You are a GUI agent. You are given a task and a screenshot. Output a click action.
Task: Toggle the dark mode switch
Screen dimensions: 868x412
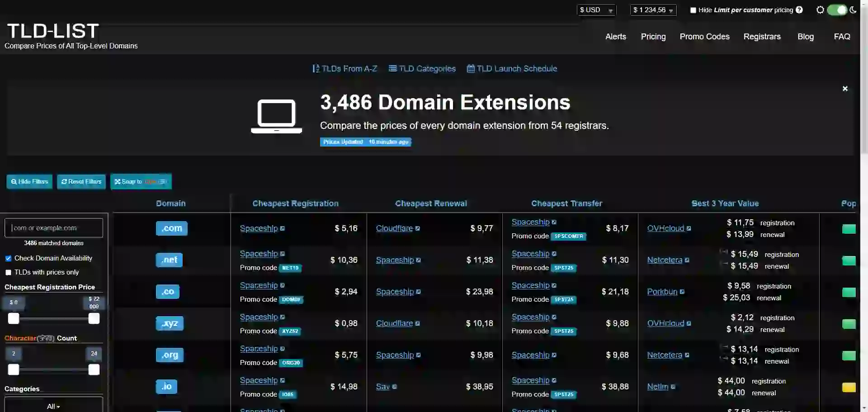pyautogui.click(x=837, y=10)
